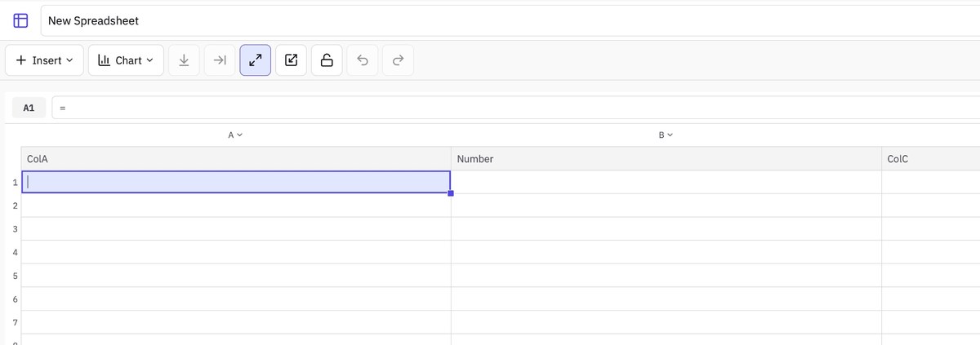Select row 1 header number

15,182
